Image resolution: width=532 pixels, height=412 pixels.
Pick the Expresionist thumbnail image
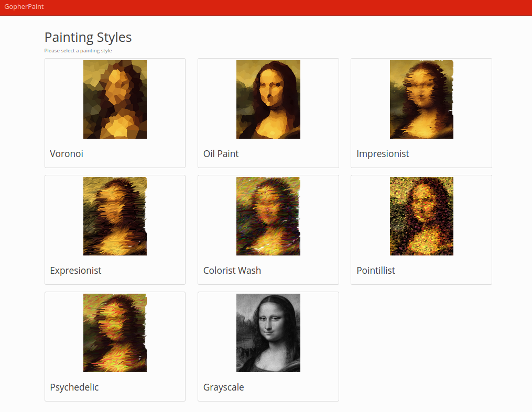pyautogui.click(x=115, y=216)
